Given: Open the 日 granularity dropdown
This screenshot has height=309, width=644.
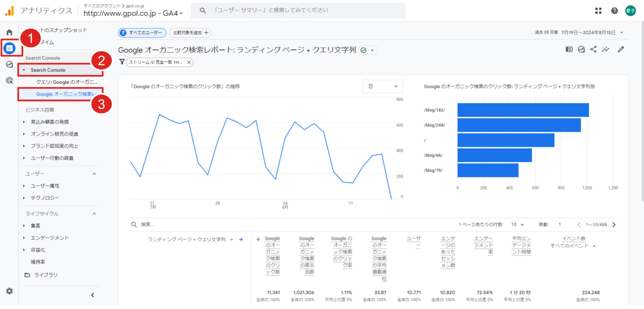Looking at the screenshot, I should click(x=383, y=86).
